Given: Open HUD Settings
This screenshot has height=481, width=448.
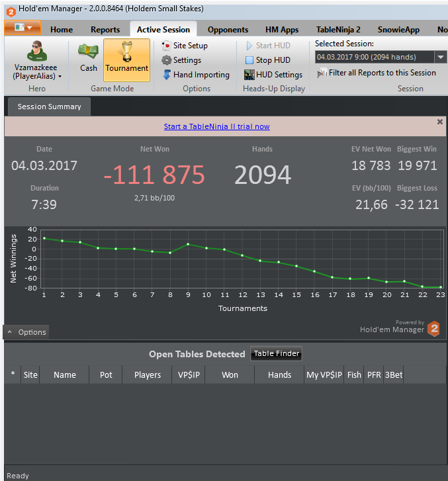Looking at the screenshot, I should click(273, 75).
